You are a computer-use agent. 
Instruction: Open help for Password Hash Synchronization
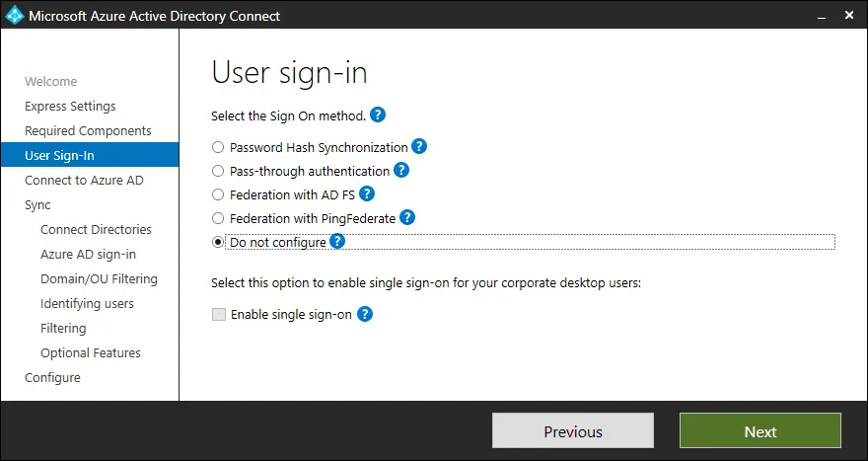[x=419, y=146]
